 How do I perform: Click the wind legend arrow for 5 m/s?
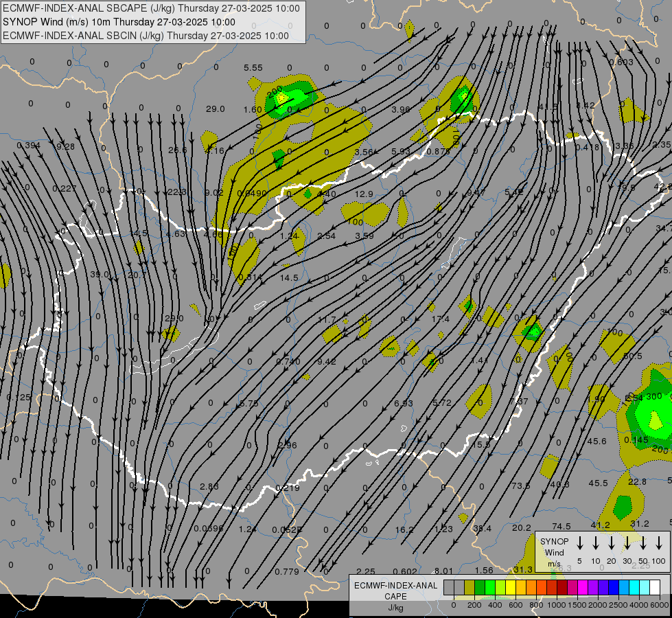pyautogui.click(x=579, y=543)
